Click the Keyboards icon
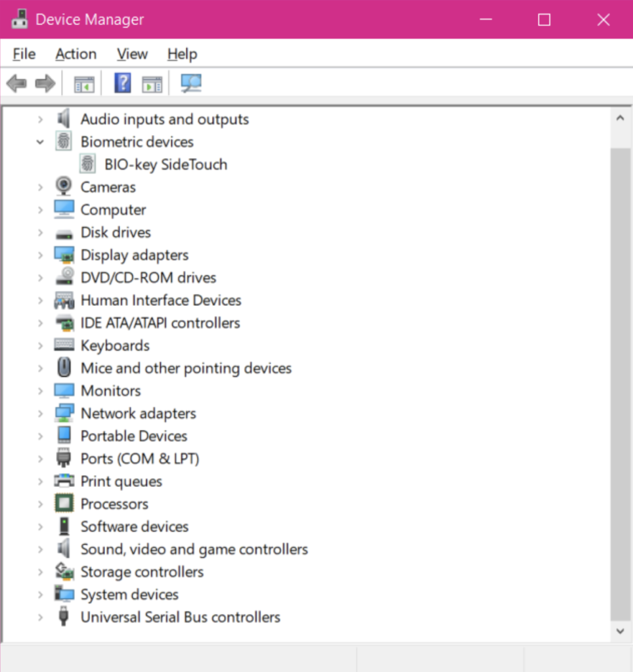This screenshot has height=672, width=633. 64,345
